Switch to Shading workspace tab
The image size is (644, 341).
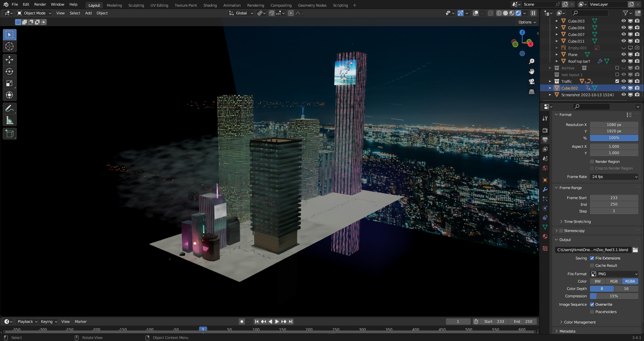(x=210, y=5)
